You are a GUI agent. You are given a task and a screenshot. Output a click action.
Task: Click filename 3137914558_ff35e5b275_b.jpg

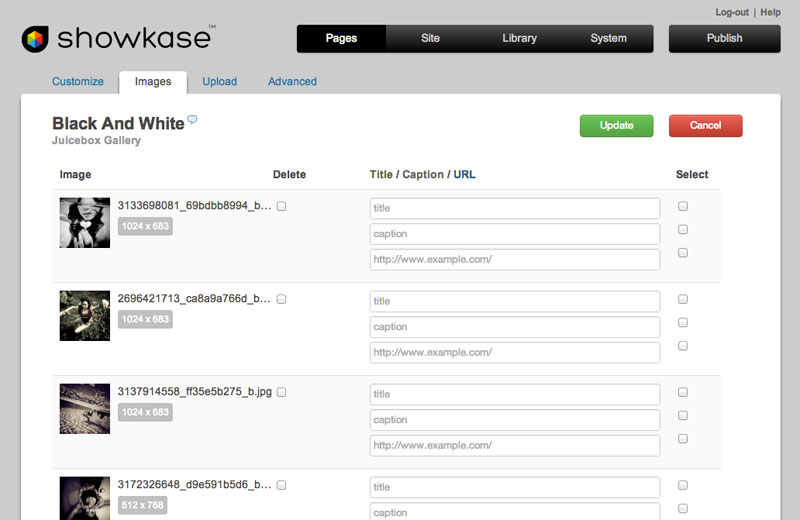point(195,391)
